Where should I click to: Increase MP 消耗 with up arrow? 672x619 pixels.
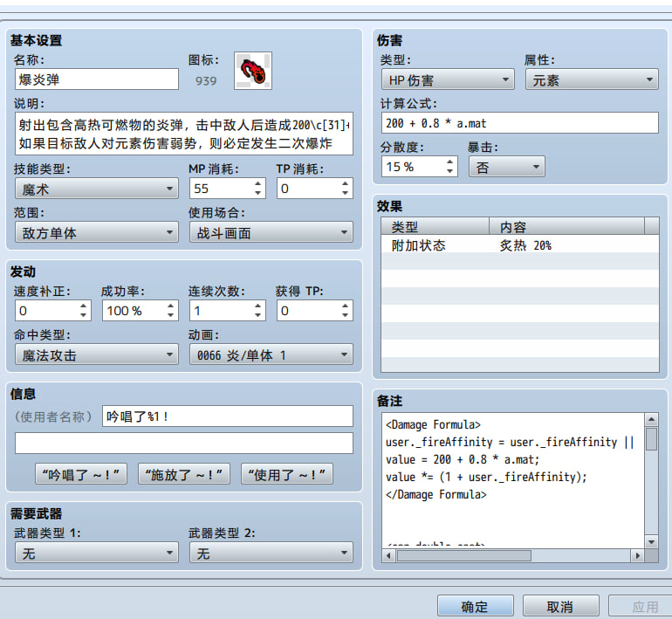[x=258, y=183]
